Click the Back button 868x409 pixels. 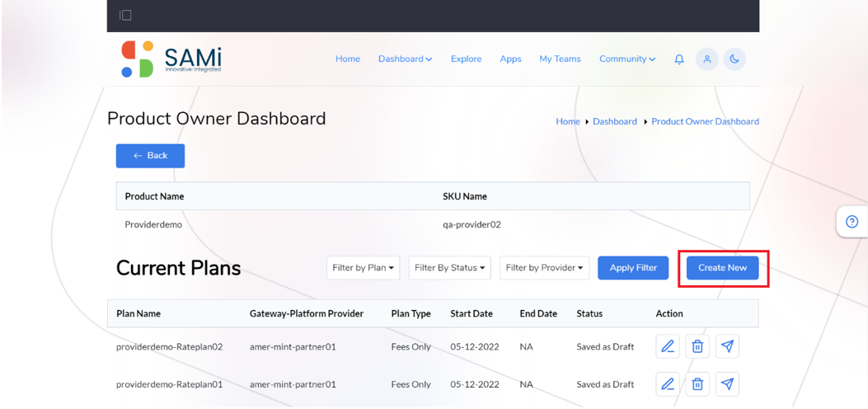tap(151, 156)
